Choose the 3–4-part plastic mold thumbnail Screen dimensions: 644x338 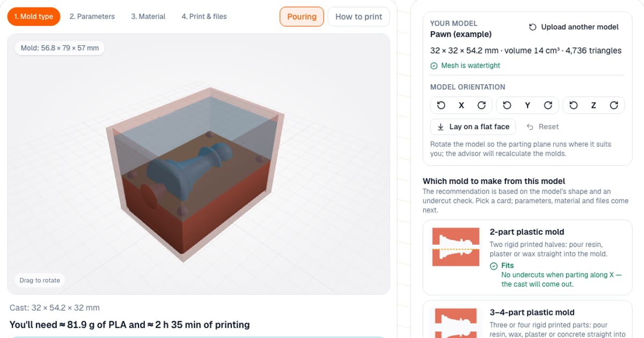456,322
